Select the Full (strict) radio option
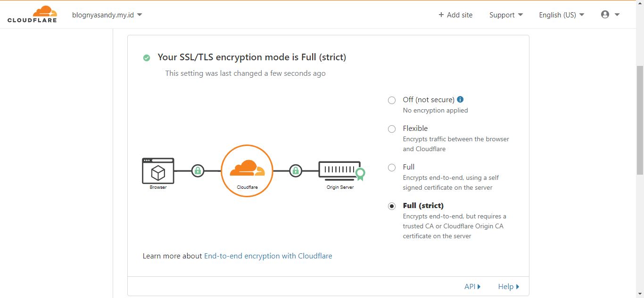The height and width of the screenshot is (298, 644). pyautogui.click(x=392, y=206)
